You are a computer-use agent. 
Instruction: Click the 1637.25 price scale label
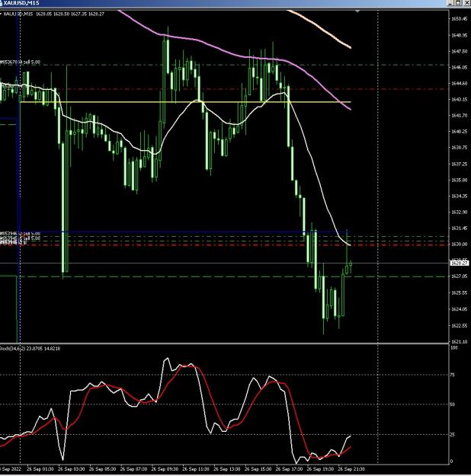(x=459, y=164)
